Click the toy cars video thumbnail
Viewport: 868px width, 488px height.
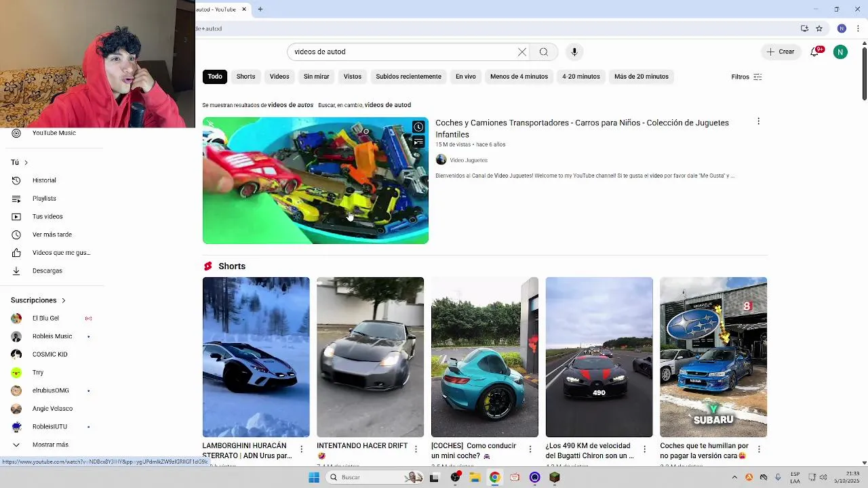[x=315, y=180]
